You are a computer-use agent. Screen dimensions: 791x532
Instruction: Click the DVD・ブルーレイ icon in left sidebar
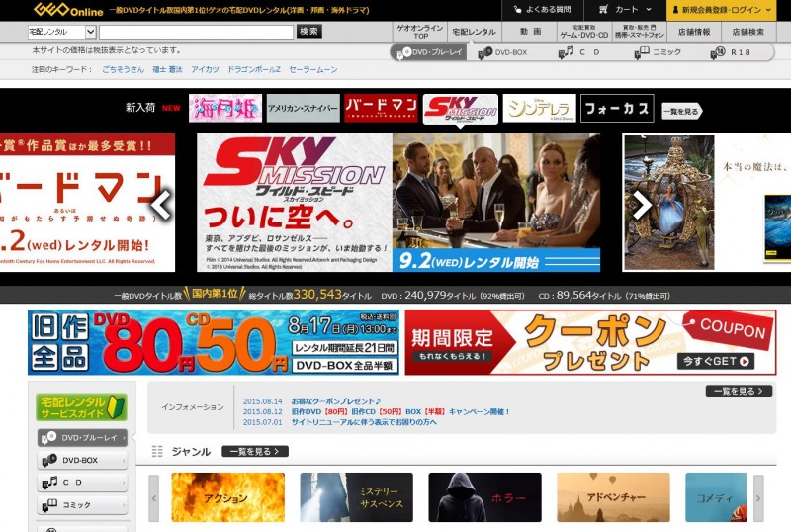click(48, 438)
